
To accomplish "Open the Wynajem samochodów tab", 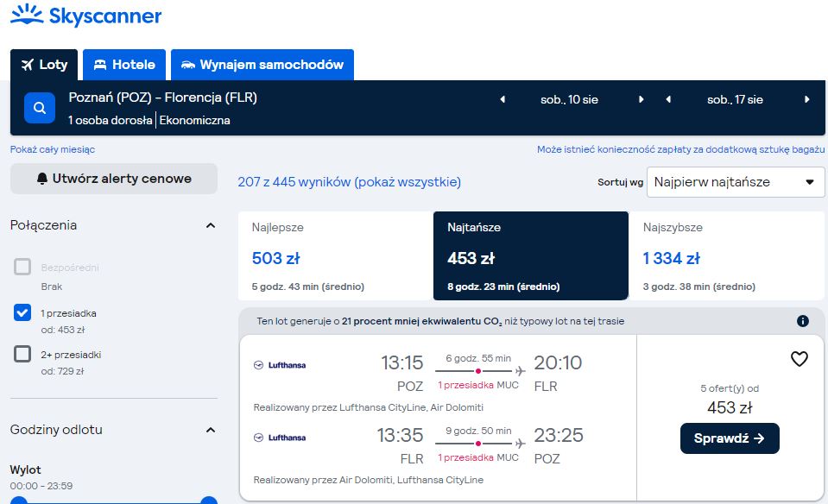I will tap(262, 65).
